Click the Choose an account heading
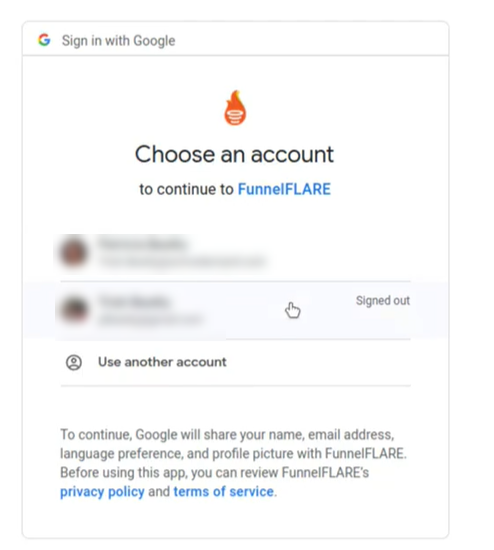Viewport: 494px width, 550px height. pos(234,154)
